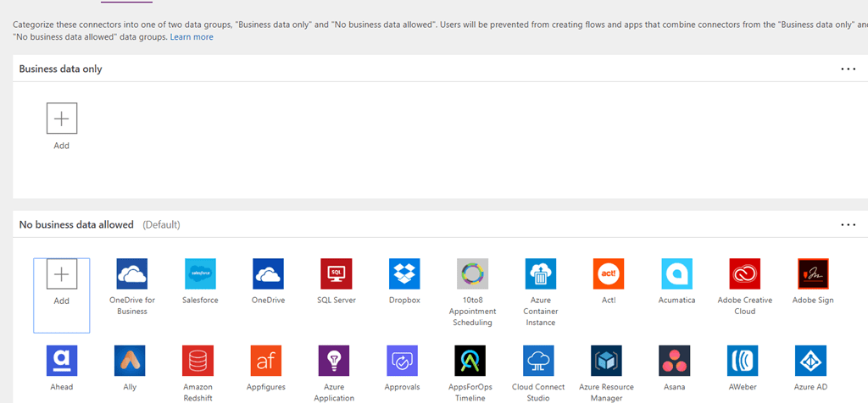The height and width of the screenshot is (403, 868).
Task: Select the OneDrive for Business connector
Action: 131,273
